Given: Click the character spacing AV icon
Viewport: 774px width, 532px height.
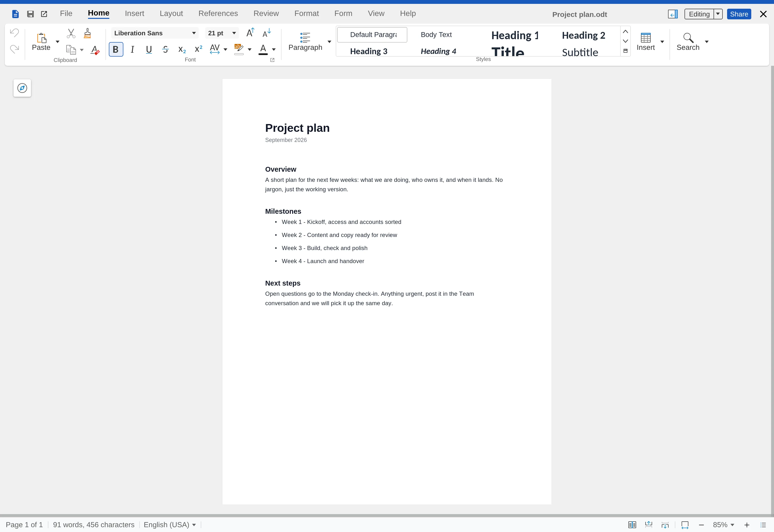Looking at the screenshot, I should (215, 49).
